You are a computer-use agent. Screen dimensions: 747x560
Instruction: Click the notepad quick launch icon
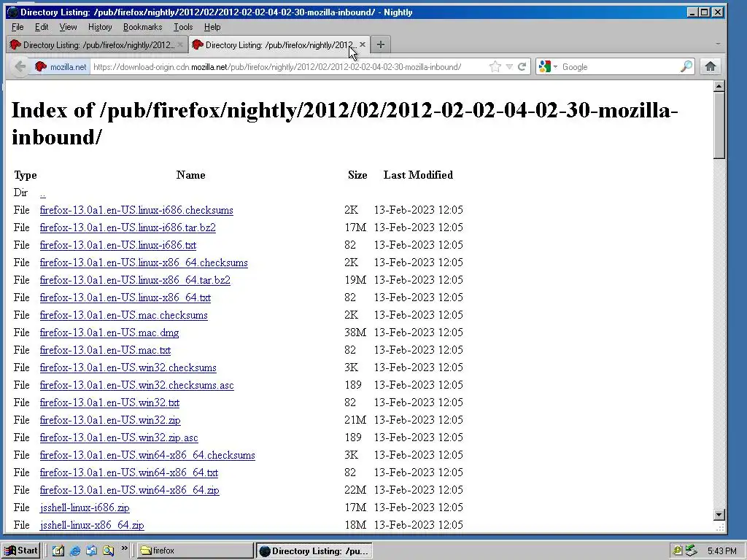click(x=58, y=551)
